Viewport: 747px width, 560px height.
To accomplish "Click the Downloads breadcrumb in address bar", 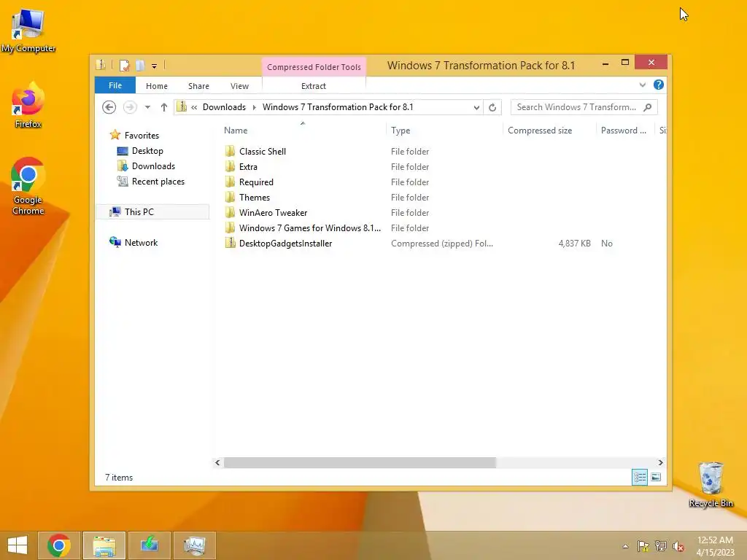I will tap(225, 107).
